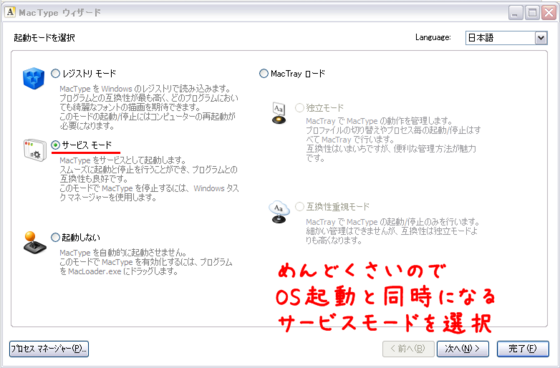Click the Service mode window-gear icon
Image resolution: width=560 pixels, height=368 pixels.
35,150
